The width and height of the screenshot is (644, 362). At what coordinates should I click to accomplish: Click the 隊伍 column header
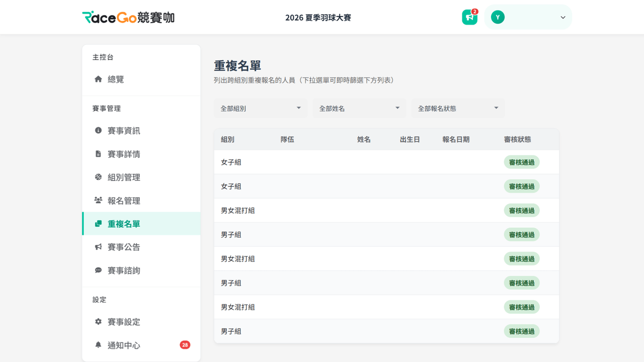click(287, 139)
